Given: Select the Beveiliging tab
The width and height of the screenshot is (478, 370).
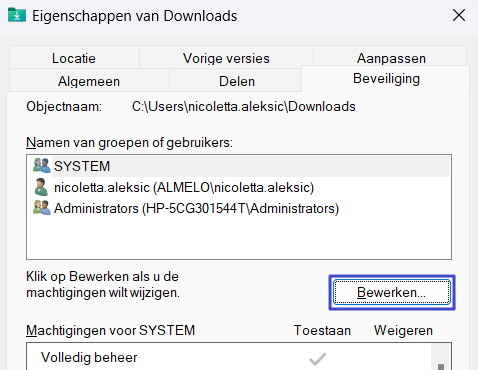Looking at the screenshot, I should [386, 79].
